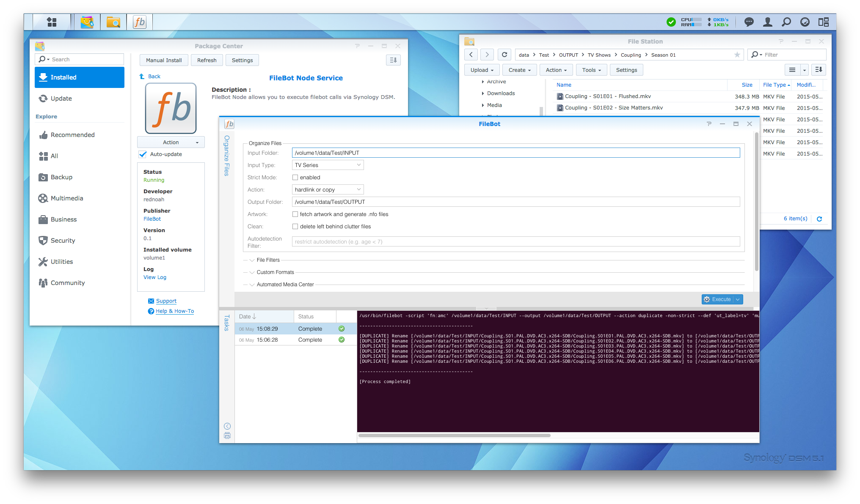Open the Input Type TV Series dropdown
This screenshot has width=860, height=504.
(328, 165)
